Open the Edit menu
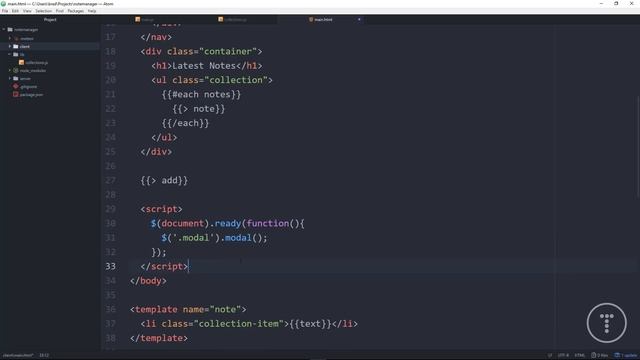 coord(15,11)
